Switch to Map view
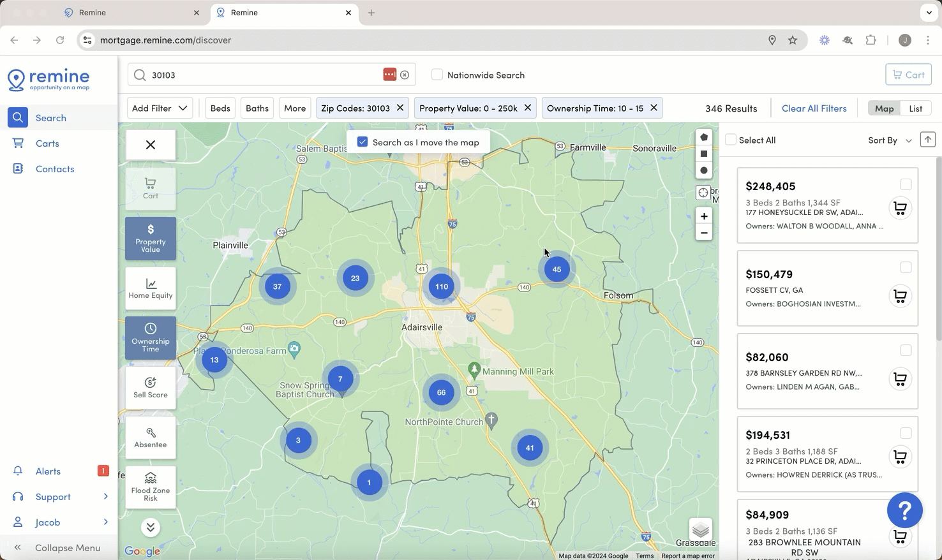 [x=884, y=108]
